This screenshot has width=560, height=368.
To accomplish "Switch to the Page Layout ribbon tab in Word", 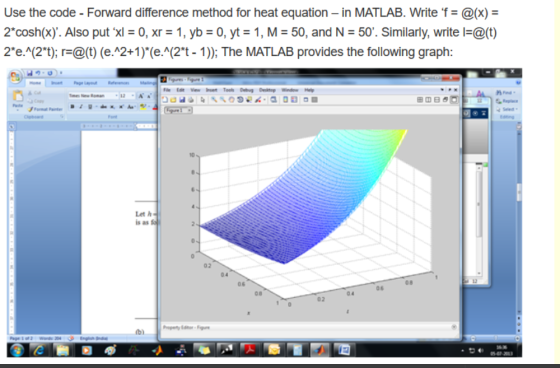I will [x=85, y=83].
